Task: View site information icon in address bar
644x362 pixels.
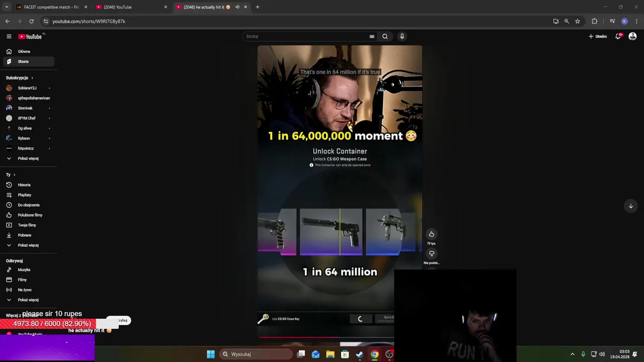Action: (46, 21)
